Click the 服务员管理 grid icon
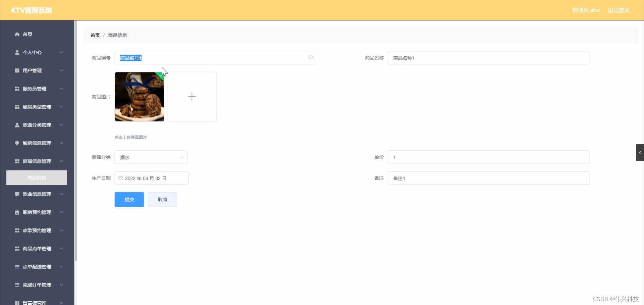The image size is (644, 305). coord(16,89)
